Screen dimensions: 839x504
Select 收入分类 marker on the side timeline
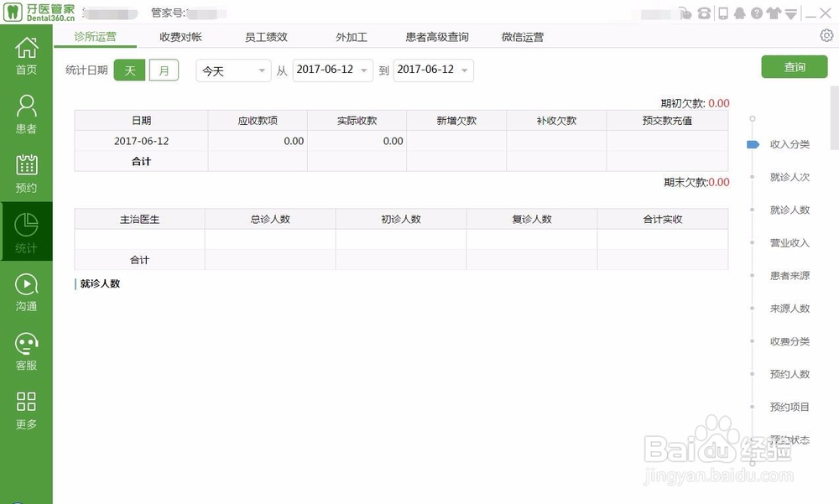789,144
